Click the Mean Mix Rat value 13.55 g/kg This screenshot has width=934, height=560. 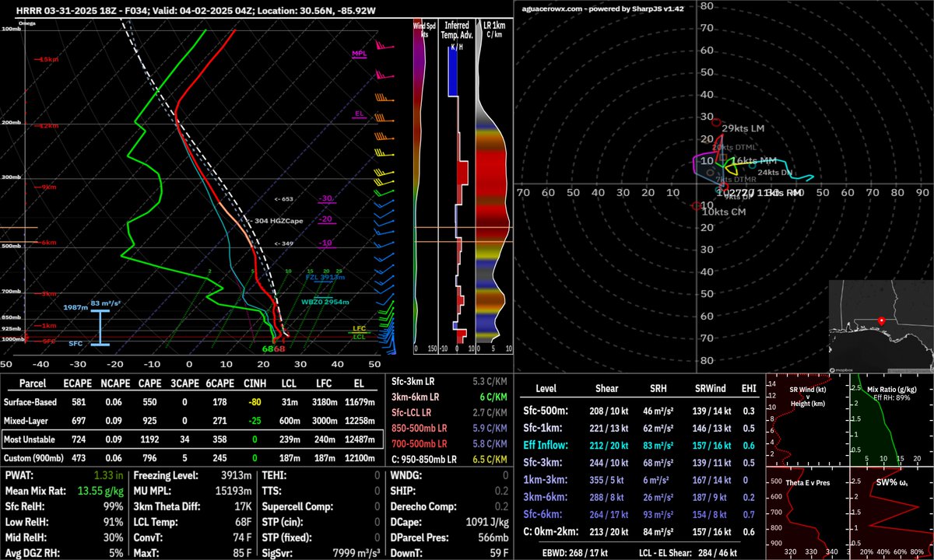[x=100, y=489]
